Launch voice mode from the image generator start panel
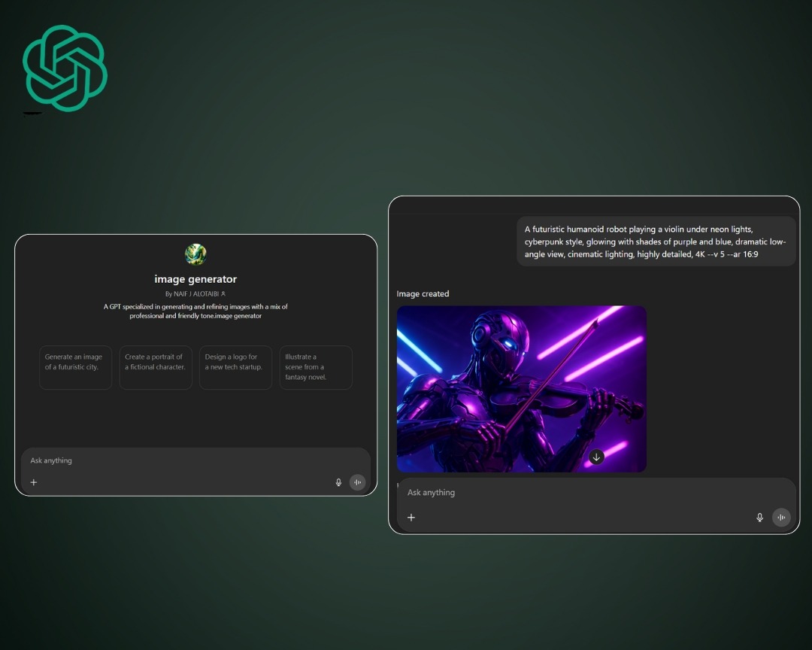 click(358, 482)
